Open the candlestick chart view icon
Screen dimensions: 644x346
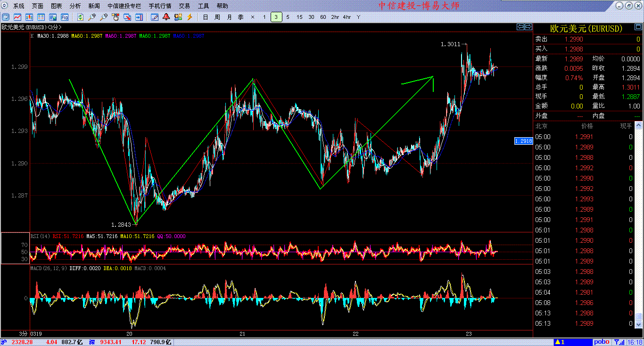pos(30,17)
